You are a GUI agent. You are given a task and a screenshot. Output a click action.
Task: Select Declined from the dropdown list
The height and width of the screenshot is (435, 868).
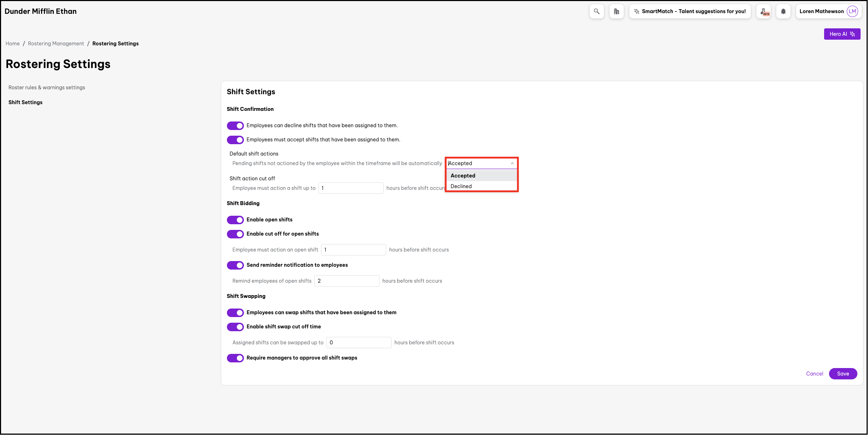[461, 186]
